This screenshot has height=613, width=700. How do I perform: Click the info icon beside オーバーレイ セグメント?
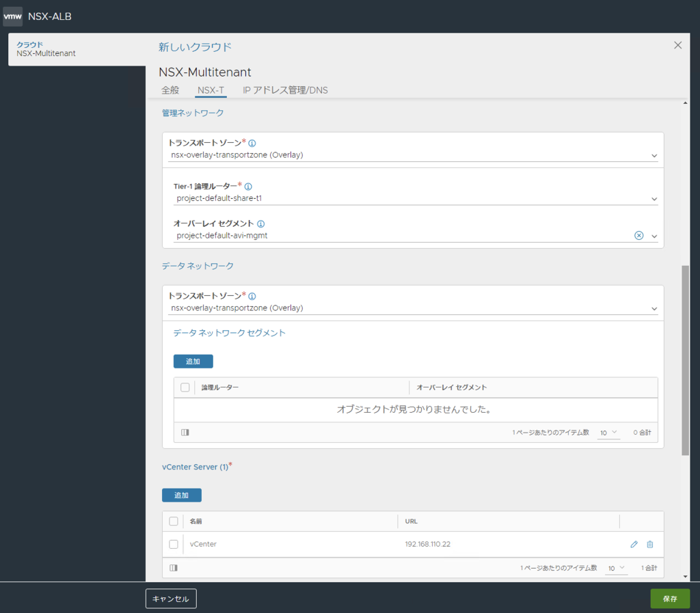coord(260,224)
